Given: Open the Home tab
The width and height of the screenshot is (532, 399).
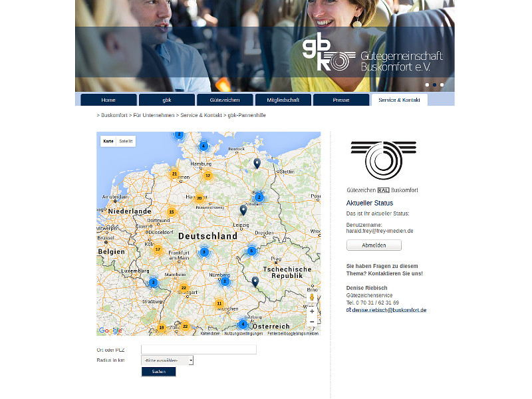Looking at the screenshot, I should tap(108, 100).
